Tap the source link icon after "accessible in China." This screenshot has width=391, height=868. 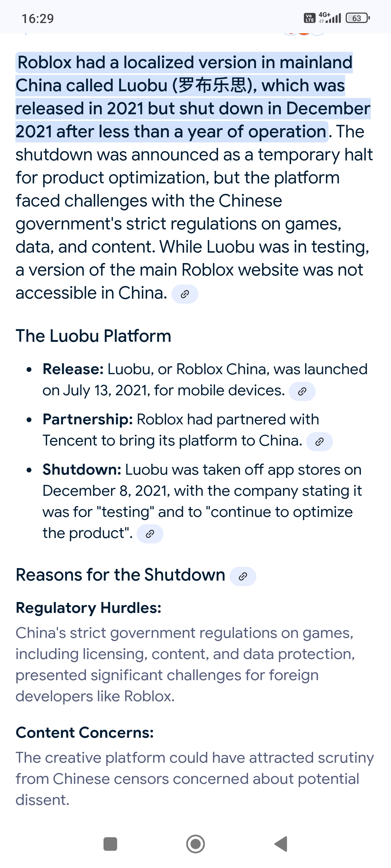tap(185, 294)
